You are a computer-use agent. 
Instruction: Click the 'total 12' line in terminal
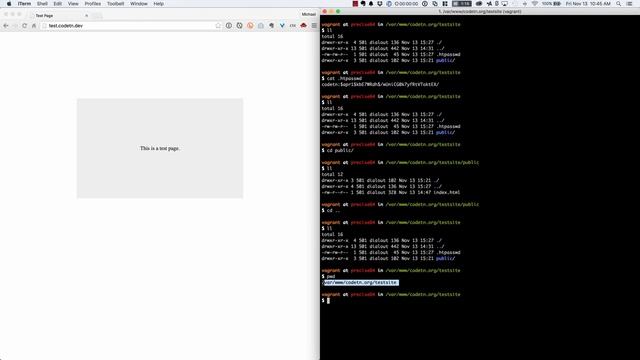coord(332,174)
